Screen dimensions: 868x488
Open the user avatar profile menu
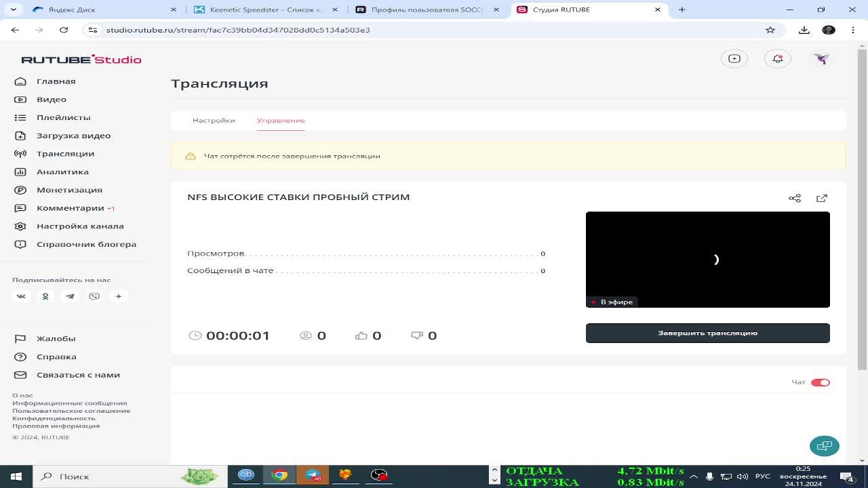coord(821,59)
